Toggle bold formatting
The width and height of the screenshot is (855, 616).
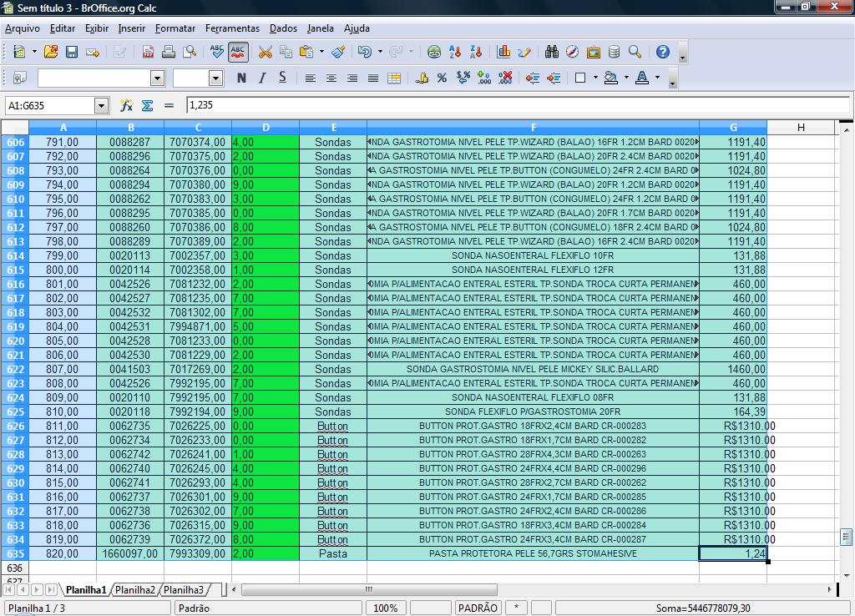241,78
